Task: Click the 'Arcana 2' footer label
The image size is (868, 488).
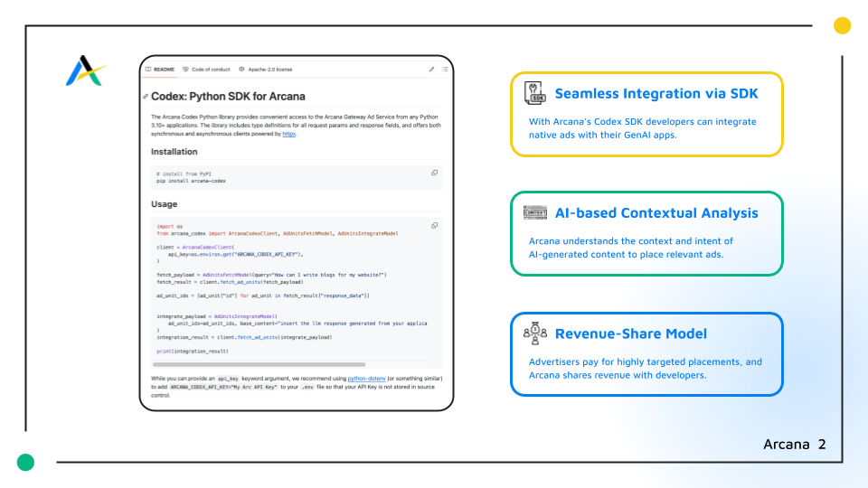Action: point(795,445)
